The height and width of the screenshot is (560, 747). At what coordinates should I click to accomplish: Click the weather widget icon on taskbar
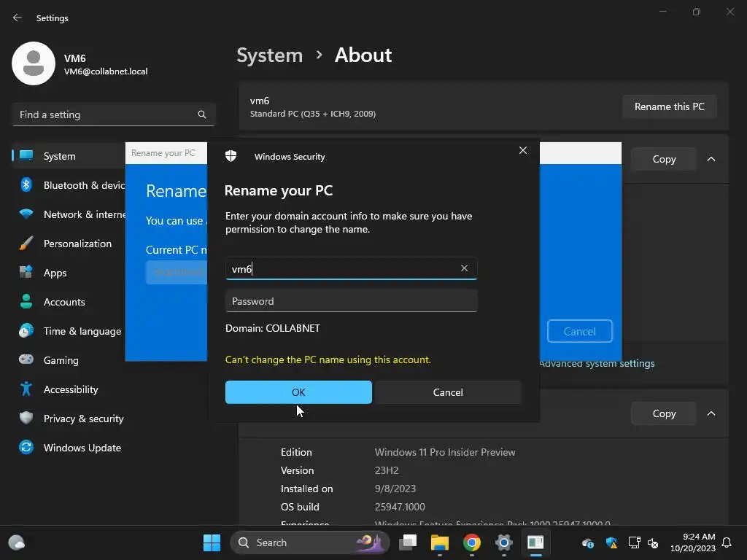(17, 542)
